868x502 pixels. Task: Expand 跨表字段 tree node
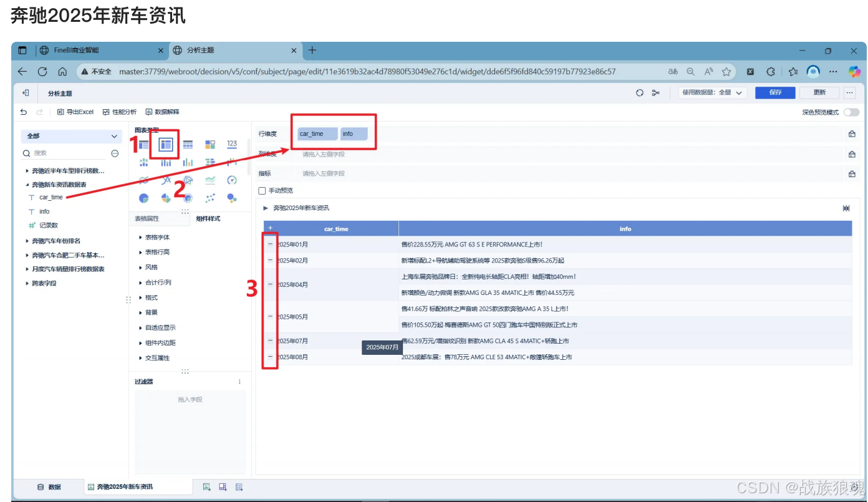pyautogui.click(x=27, y=283)
